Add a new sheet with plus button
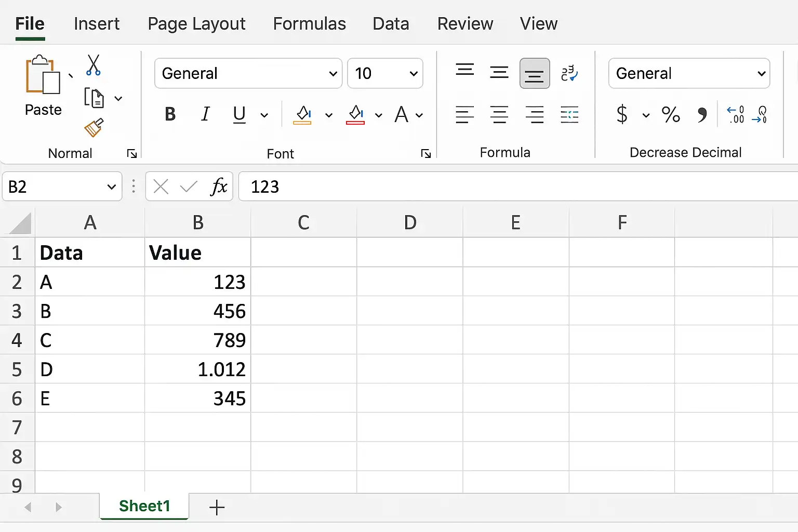 pyautogui.click(x=217, y=507)
